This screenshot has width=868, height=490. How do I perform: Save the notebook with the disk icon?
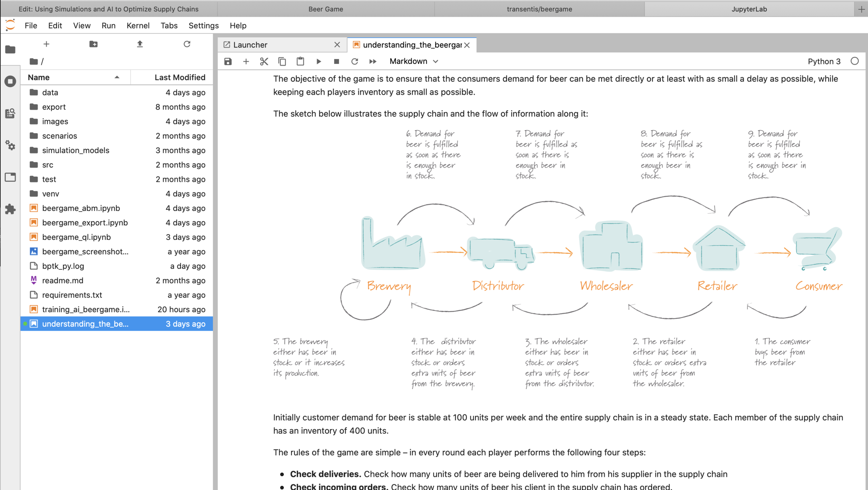click(228, 61)
